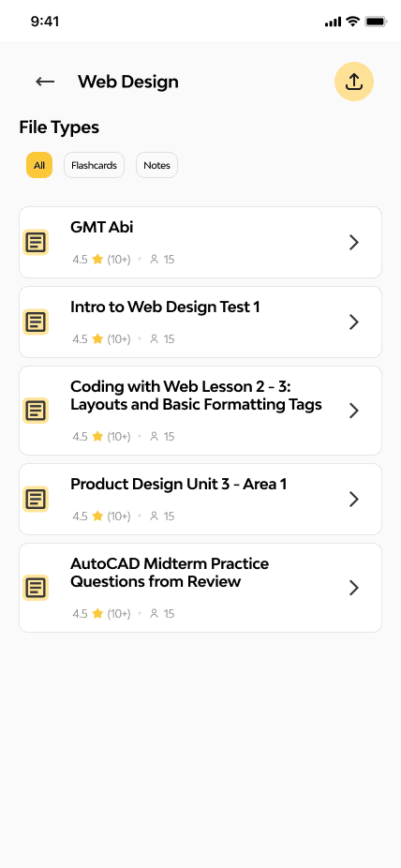Filter by Flashcards file type
This screenshot has width=401, height=868.
94,165
